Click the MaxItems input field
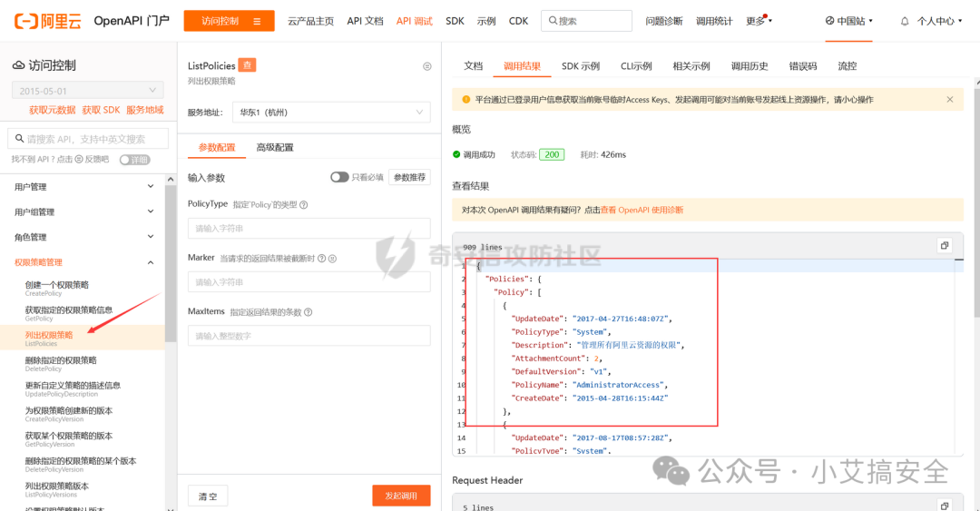This screenshot has width=980, height=511. tap(309, 336)
